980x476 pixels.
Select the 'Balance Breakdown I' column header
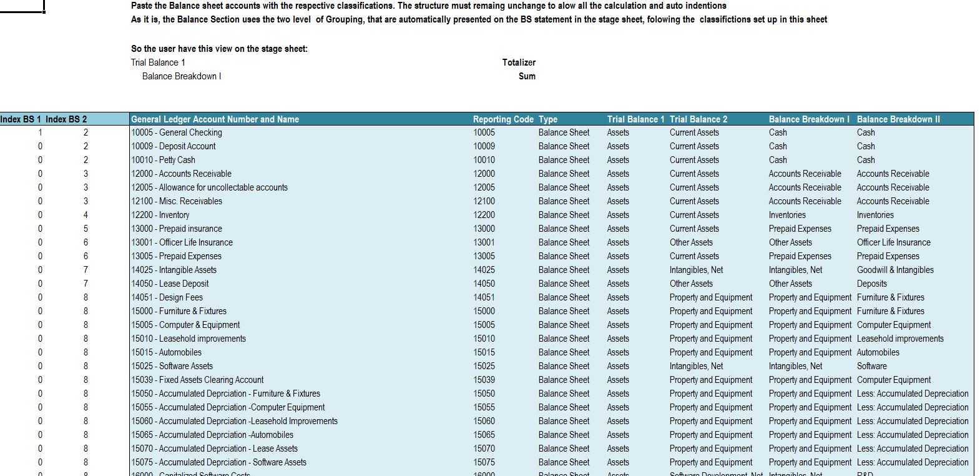(x=809, y=119)
